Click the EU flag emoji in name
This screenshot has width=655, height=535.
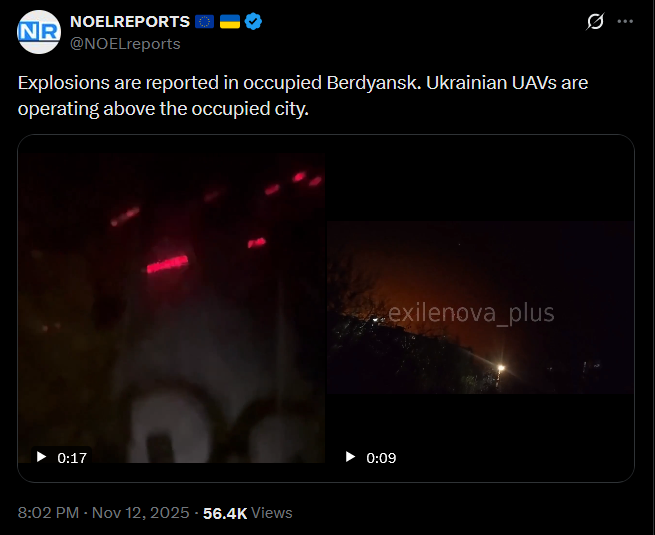point(205,21)
